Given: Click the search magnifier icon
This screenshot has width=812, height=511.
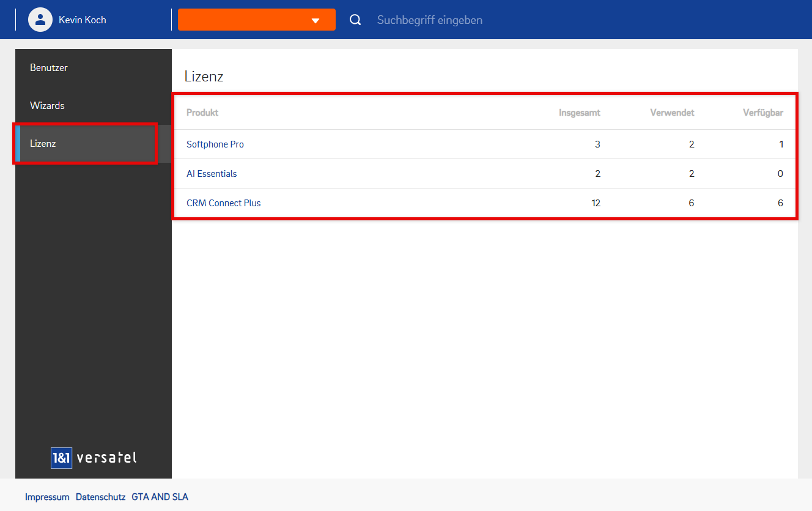Looking at the screenshot, I should (x=355, y=20).
